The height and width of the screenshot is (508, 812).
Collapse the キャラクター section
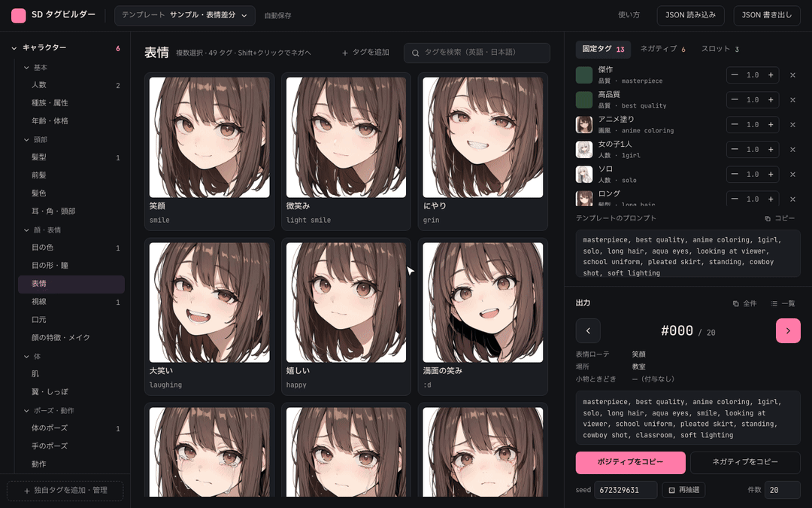click(x=14, y=47)
